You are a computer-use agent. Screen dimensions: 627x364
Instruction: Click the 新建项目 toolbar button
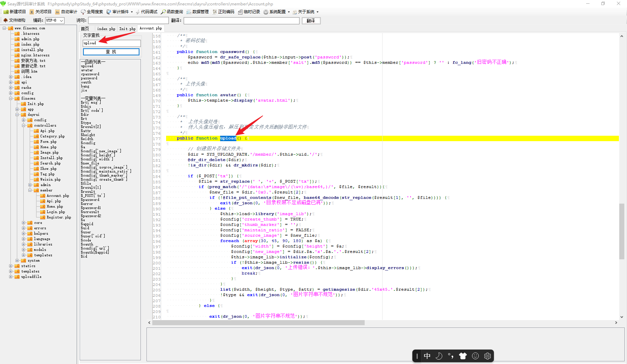(x=15, y=12)
